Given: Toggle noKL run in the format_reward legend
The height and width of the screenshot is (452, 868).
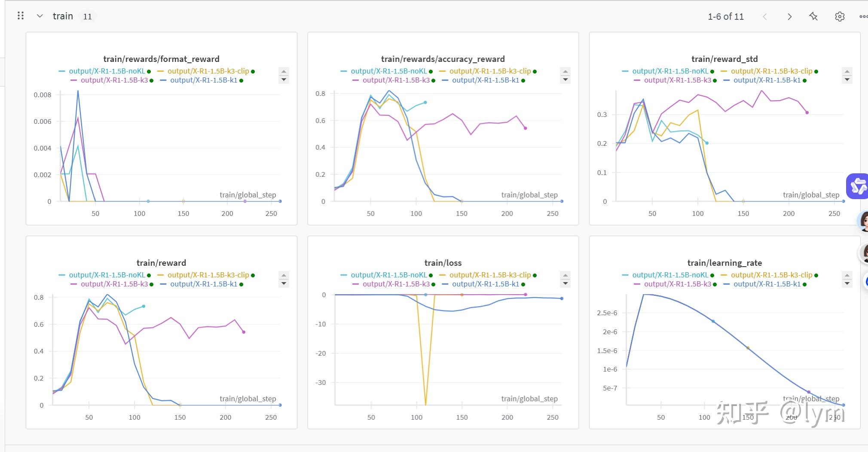Looking at the screenshot, I should point(107,71).
